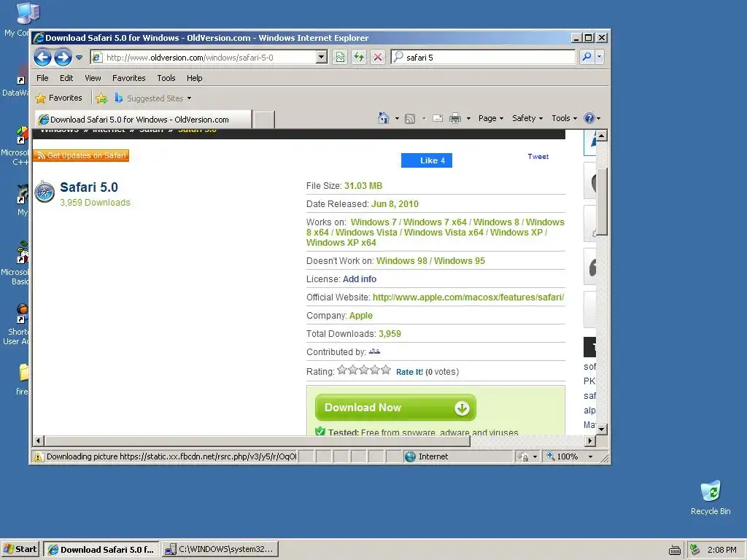Click the Rate It! link

coord(409,372)
